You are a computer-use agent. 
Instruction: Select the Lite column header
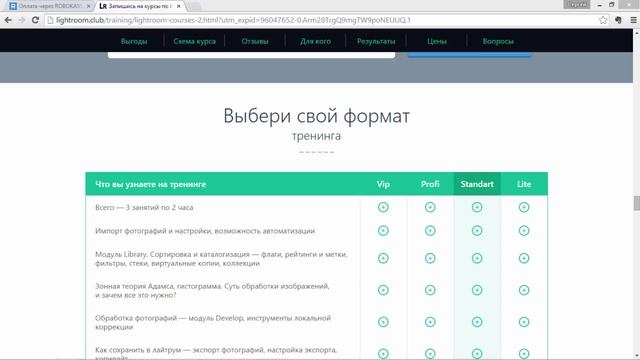tap(524, 184)
